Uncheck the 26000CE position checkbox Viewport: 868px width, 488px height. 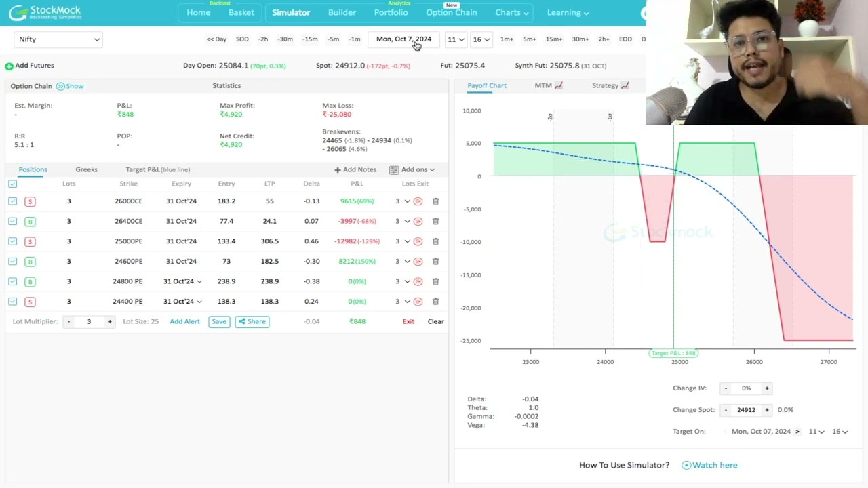click(13, 201)
